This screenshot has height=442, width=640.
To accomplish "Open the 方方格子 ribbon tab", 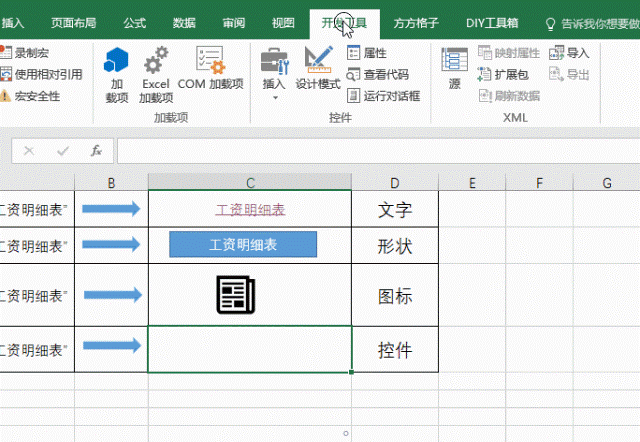I will click(x=416, y=22).
